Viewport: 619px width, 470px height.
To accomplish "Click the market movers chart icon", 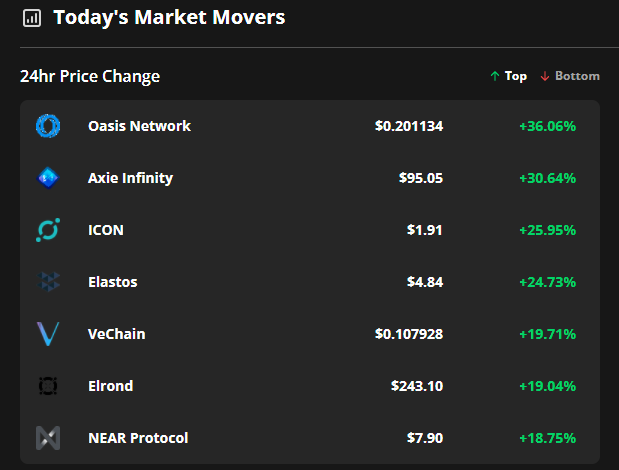I will (32, 18).
